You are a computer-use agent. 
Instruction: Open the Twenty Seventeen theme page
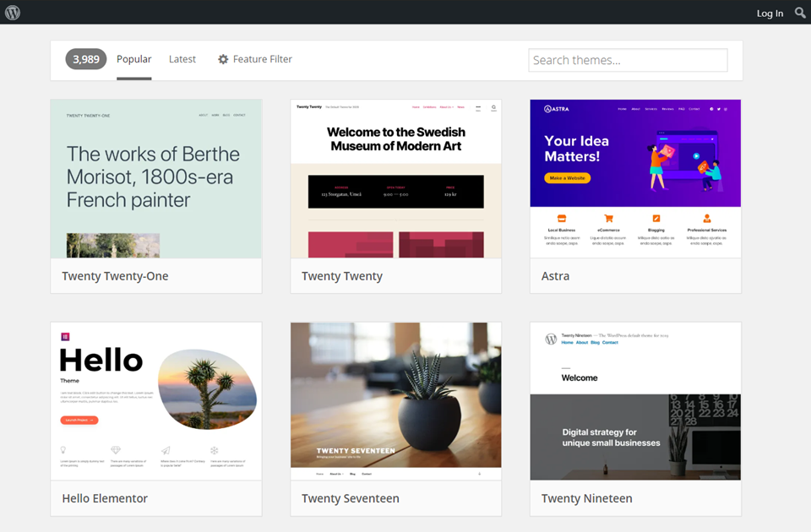pyautogui.click(x=349, y=498)
